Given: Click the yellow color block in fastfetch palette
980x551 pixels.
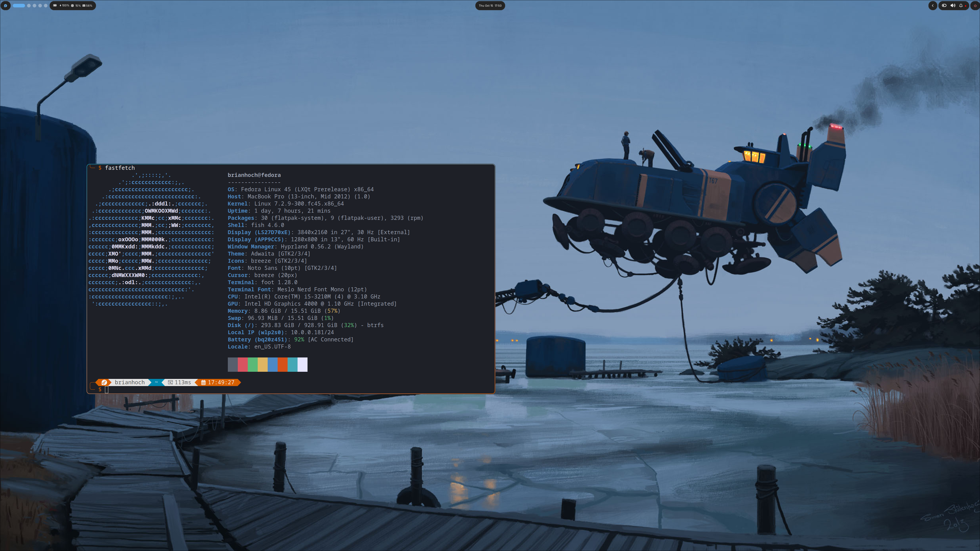Looking at the screenshot, I should [x=263, y=364].
